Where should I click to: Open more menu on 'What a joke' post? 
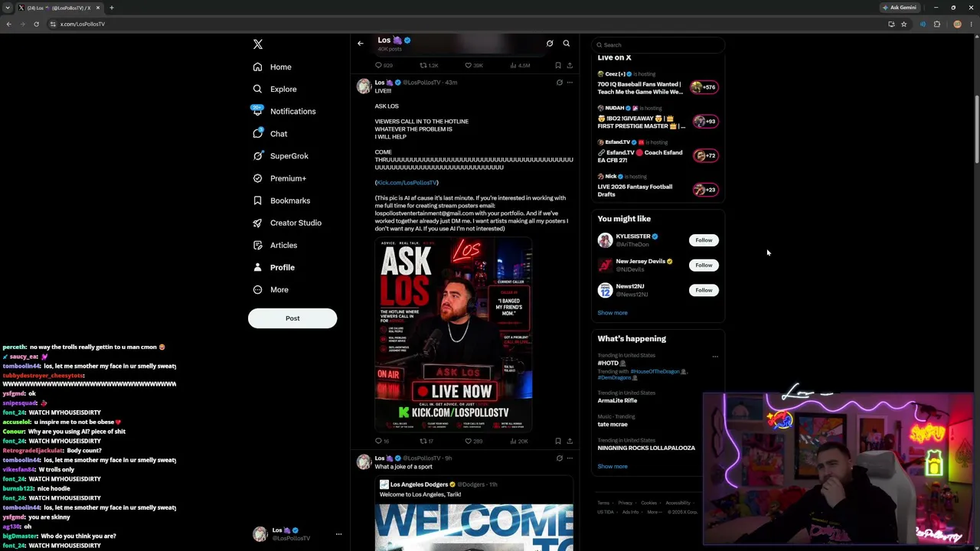(570, 458)
